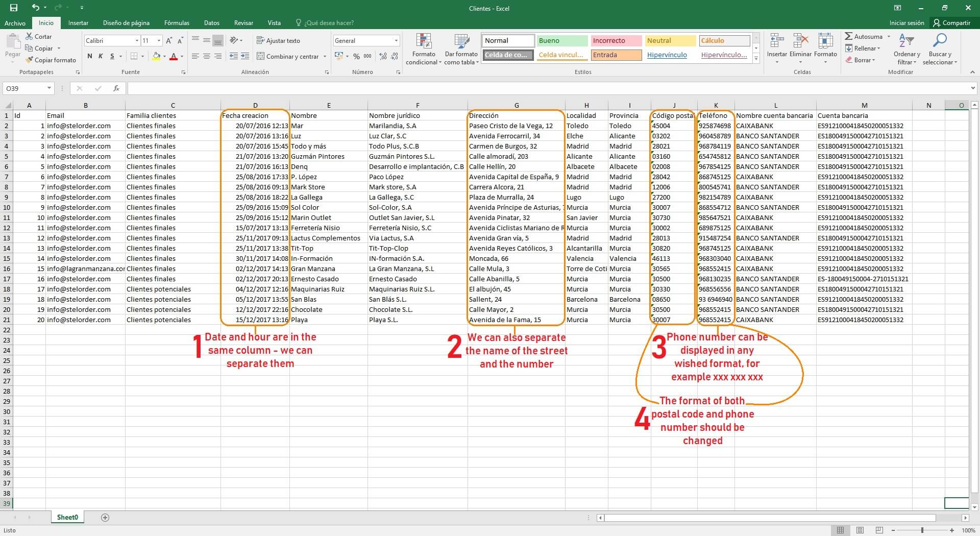Viewport: 980px width, 536px height.
Task: Expand the cell styles gallery
Action: pos(756,59)
